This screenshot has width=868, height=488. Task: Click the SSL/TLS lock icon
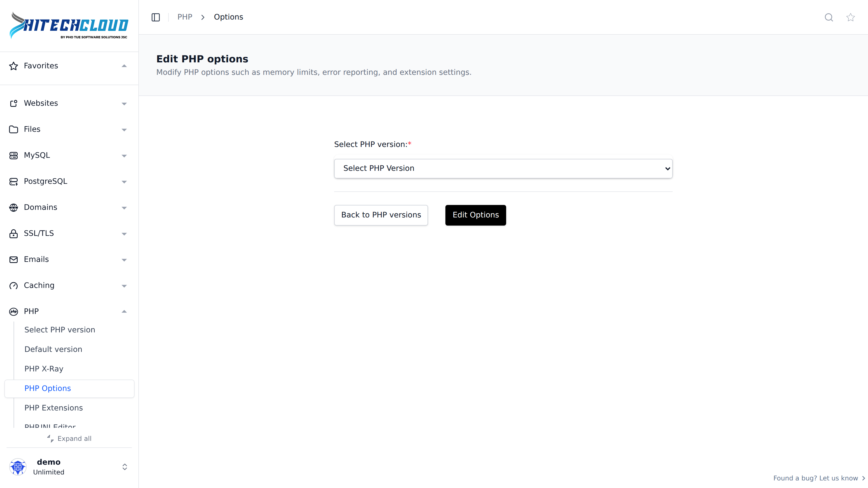(x=14, y=233)
